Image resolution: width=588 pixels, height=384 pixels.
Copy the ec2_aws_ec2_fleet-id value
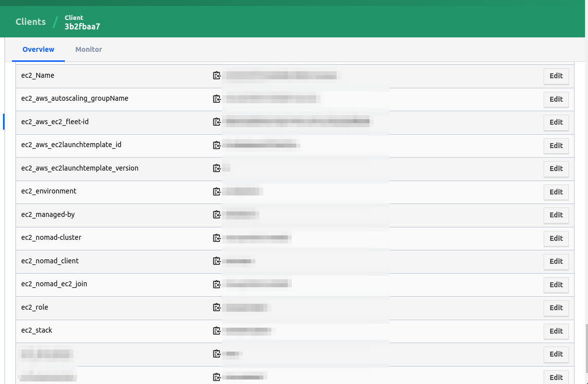pos(217,122)
